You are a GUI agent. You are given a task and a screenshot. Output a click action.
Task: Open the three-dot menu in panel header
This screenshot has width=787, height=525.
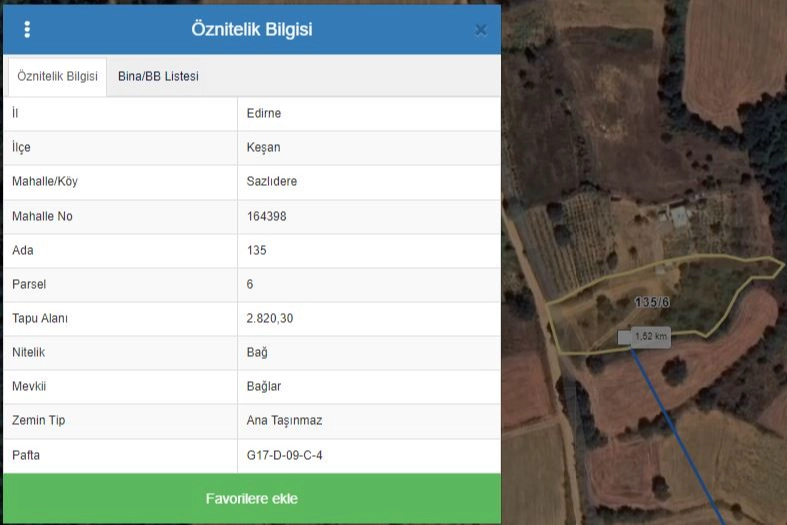tap(27, 29)
